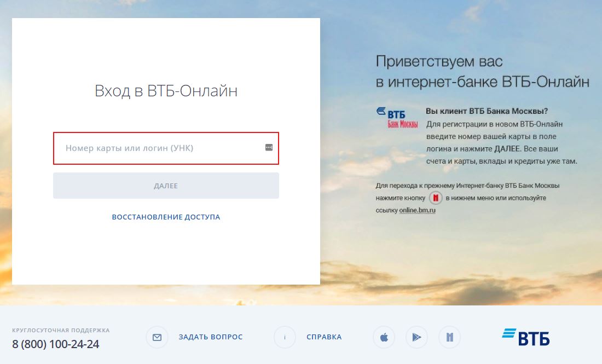Click the Приветствуем вас heading

439,61
